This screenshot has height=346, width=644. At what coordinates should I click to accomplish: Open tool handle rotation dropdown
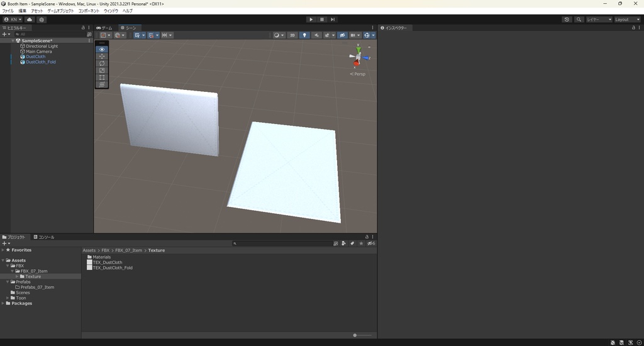point(119,35)
